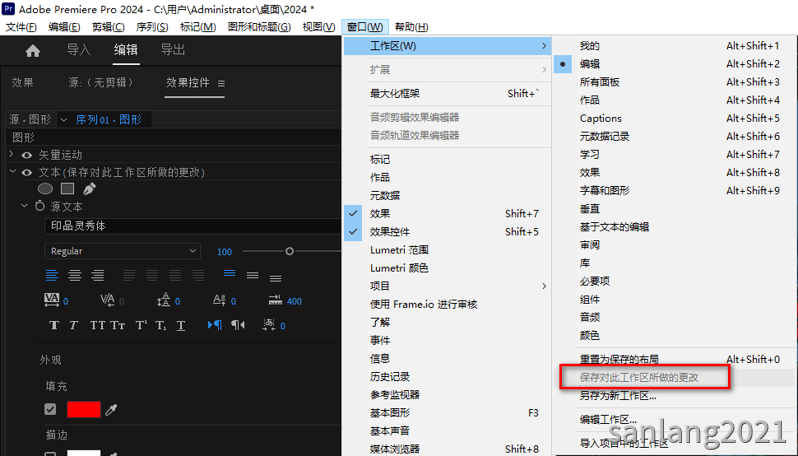Click the font size slider handle

pos(289,251)
